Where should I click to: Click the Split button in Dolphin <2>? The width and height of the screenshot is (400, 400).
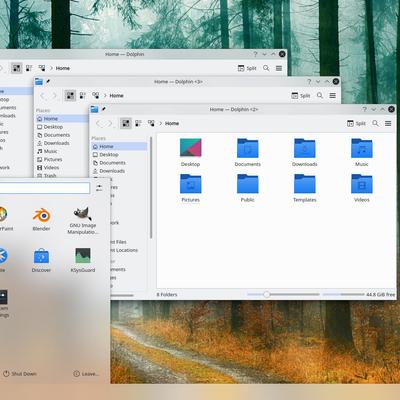click(x=356, y=123)
